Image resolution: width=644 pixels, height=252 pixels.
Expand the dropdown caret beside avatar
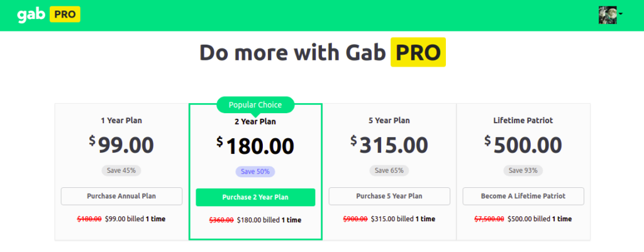pyautogui.click(x=621, y=14)
